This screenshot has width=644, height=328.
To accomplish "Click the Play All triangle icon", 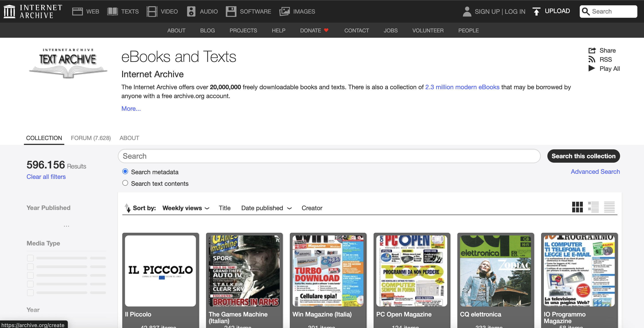I will pos(592,68).
